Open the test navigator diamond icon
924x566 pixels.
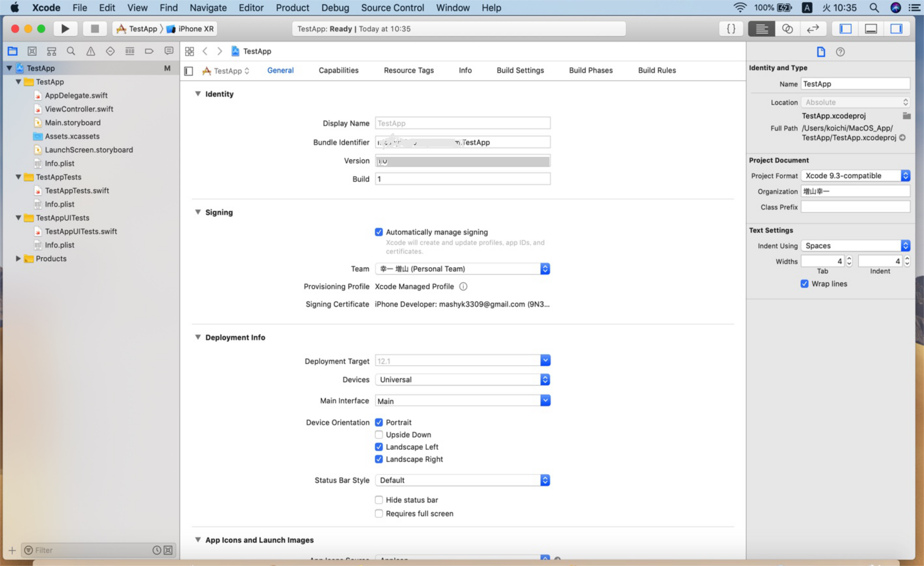[x=110, y=51]
